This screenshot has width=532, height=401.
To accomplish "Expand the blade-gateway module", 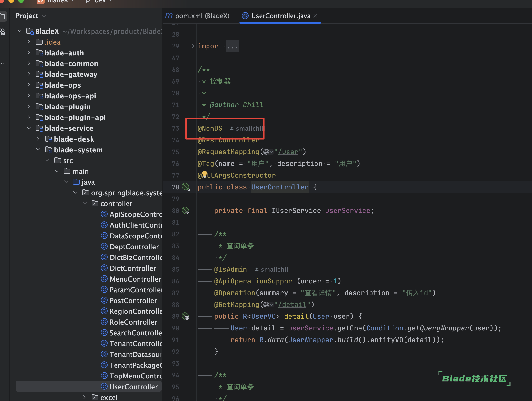I will point(29,74).
